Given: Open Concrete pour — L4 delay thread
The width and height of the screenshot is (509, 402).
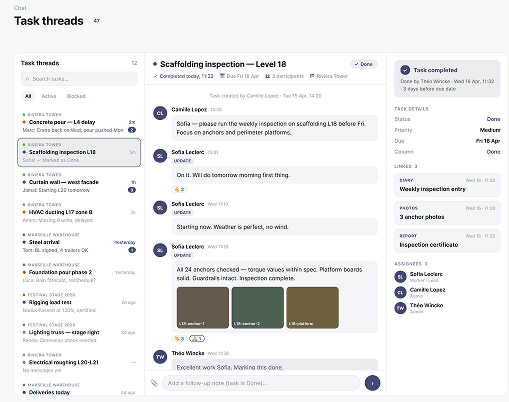Looking at the screenshot, I should point(79,122).
